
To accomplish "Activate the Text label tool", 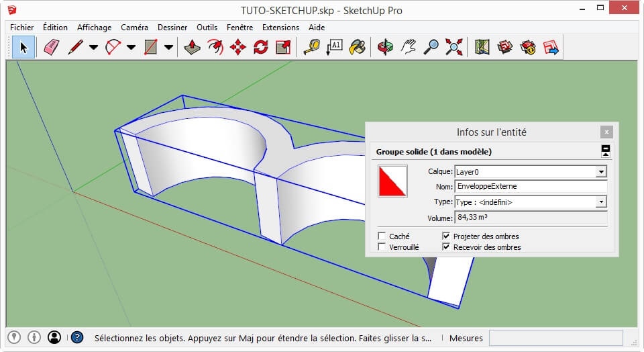I will coord(335,47).
